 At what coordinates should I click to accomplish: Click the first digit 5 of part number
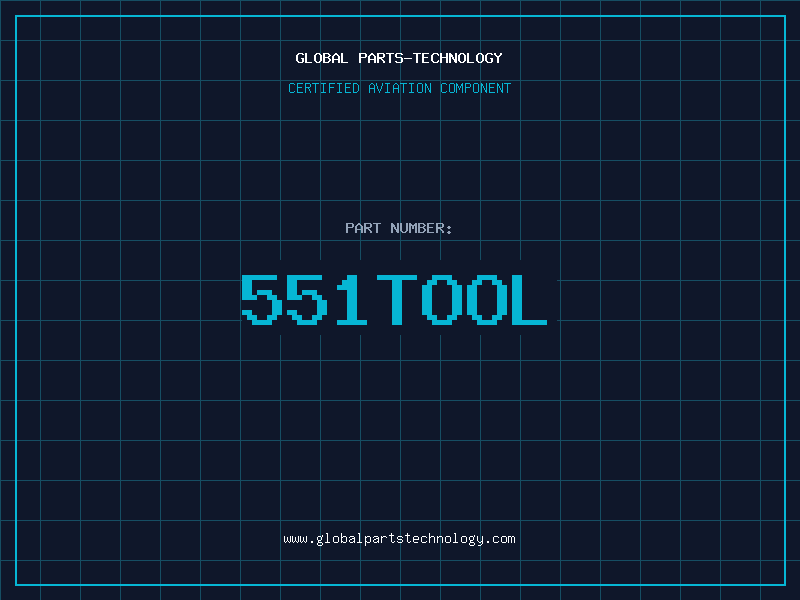(262, 300)
